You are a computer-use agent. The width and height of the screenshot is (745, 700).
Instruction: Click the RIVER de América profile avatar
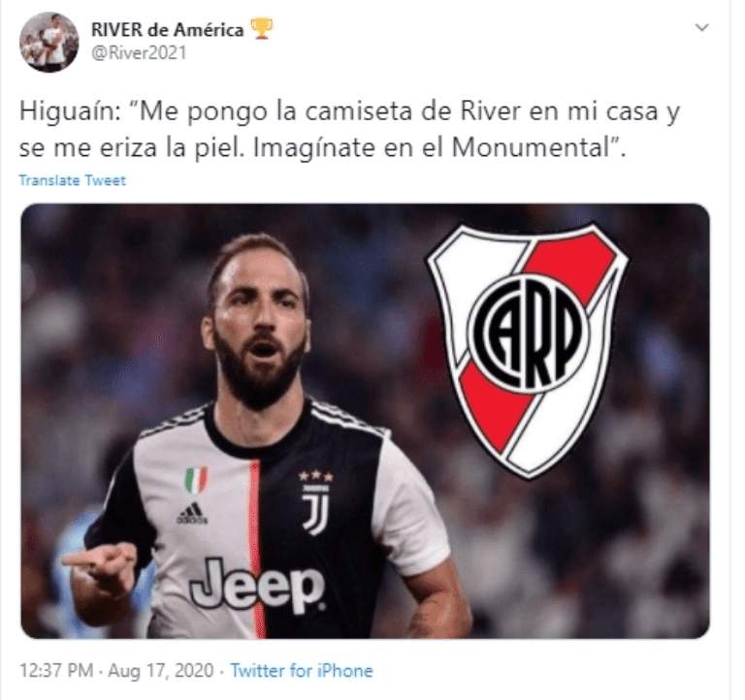coord(49,43)
